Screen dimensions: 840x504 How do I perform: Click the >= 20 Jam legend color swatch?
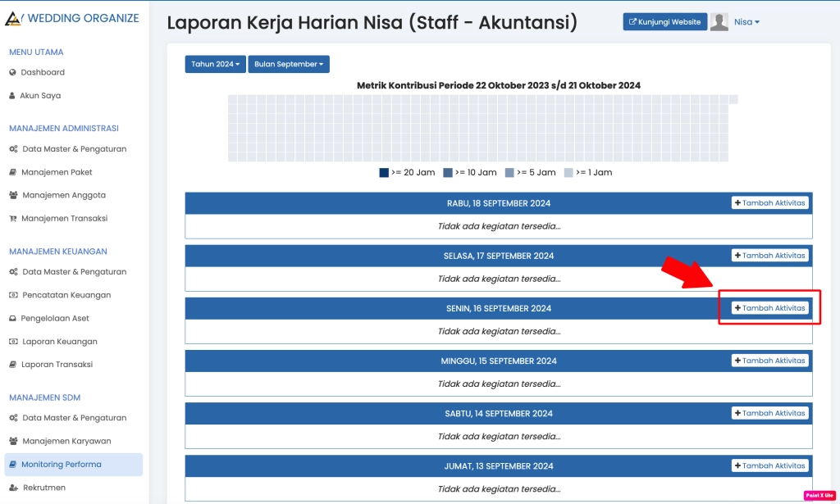pos(384,173)
